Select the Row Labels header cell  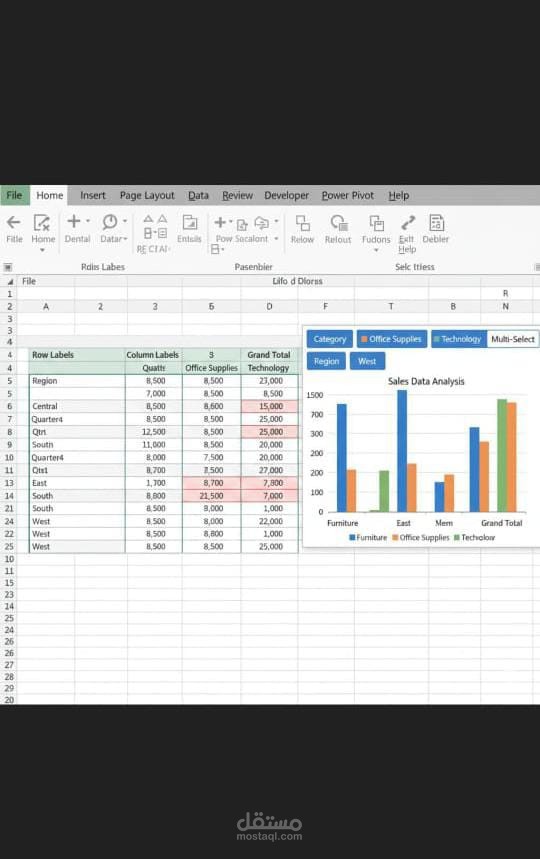(77, 354)
